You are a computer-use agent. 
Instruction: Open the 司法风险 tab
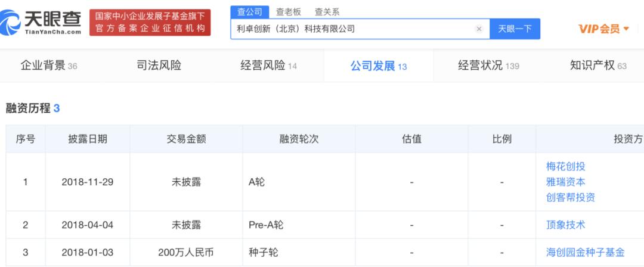click(x=159, y=66)
